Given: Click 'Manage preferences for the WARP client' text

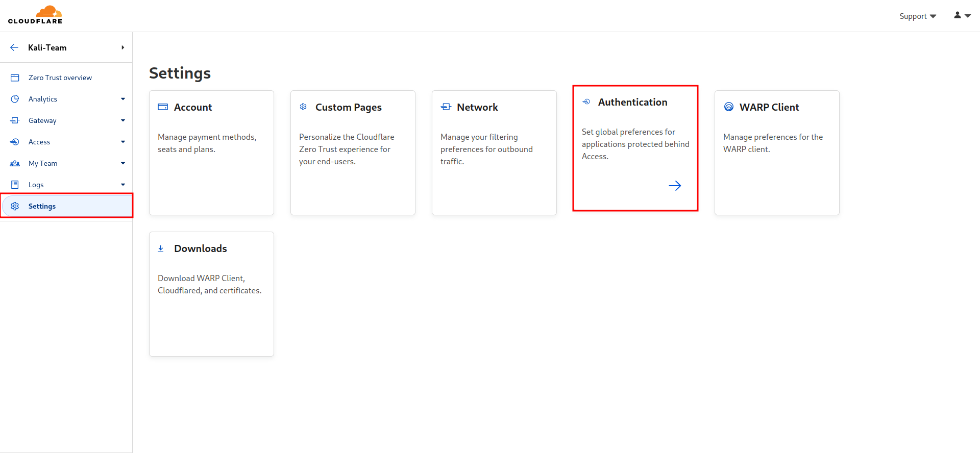Looking at the screenshot, I should pyautogui.click(x=773, y=143).
